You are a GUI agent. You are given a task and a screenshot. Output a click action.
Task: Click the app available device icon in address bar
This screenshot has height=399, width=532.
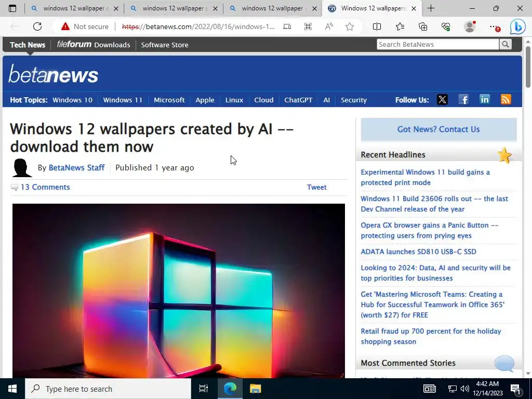(287, 26)
